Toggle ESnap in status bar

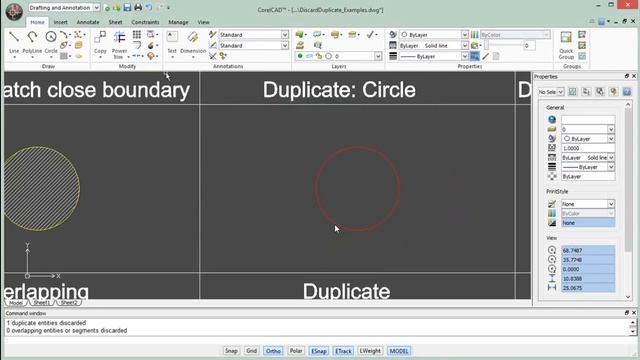(319, 351)
